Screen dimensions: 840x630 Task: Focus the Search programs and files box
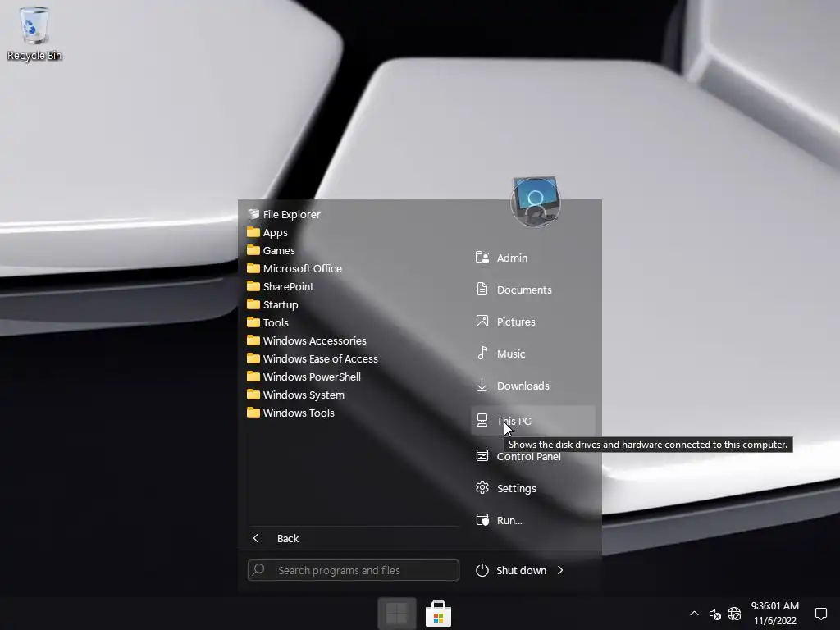[353, 570]
